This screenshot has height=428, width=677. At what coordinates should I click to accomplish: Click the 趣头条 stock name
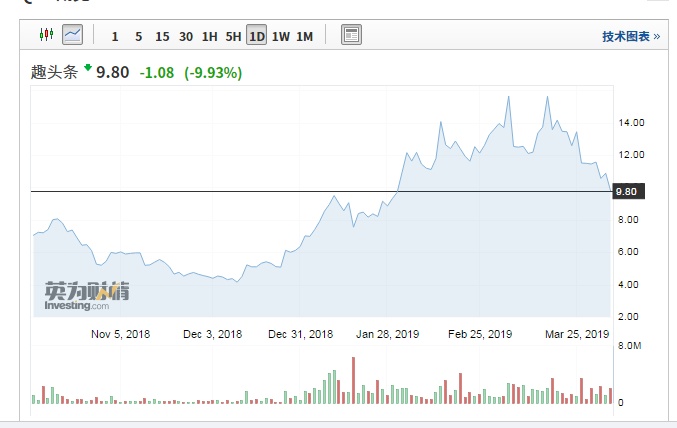pyautogui.click(x=54, y=72)
